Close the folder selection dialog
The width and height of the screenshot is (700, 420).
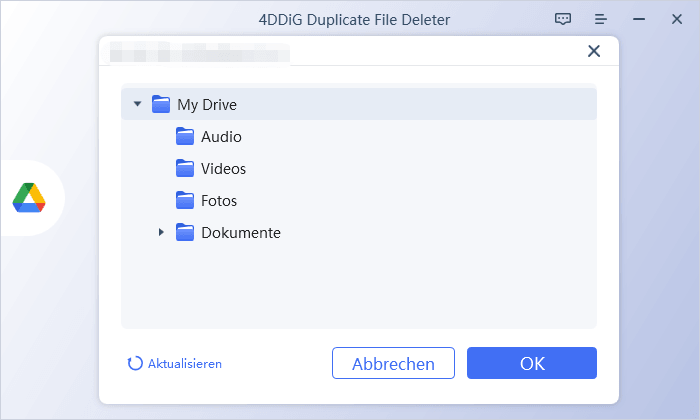[594, 51]
